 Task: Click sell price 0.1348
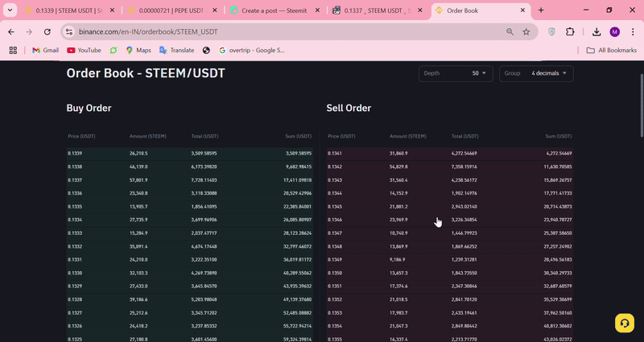[x=335, y=246]
